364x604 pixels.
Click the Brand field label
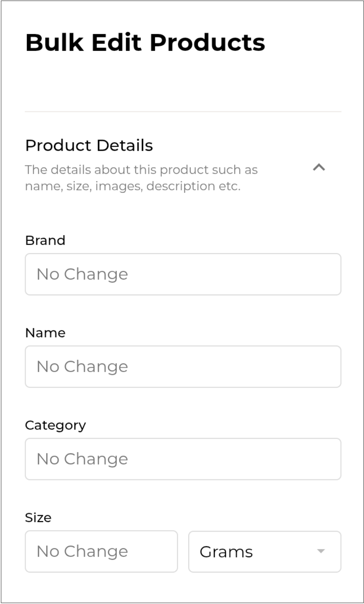(x=45, y=240)
